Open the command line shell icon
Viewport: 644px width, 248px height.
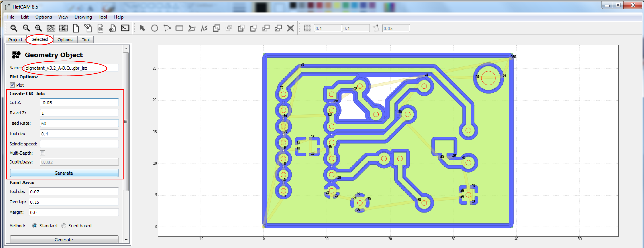pyautogui.click(x=125, y=28)
